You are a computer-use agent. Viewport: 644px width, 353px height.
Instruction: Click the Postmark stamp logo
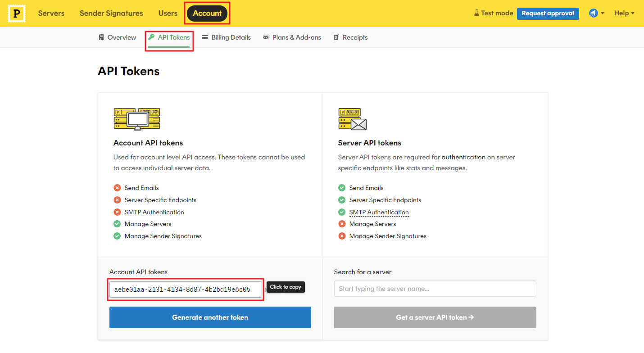(x=17, y=14)
